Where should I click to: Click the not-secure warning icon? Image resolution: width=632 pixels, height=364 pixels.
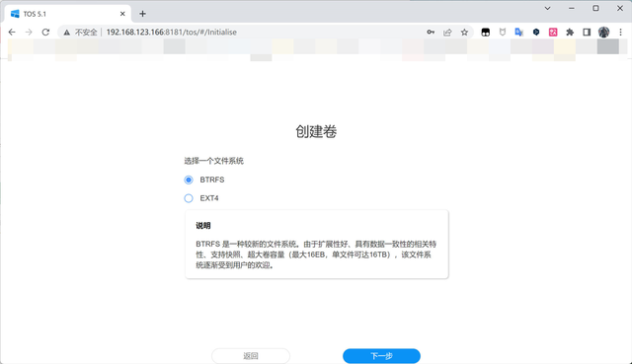pyautogui.click(x=67, y=33)
